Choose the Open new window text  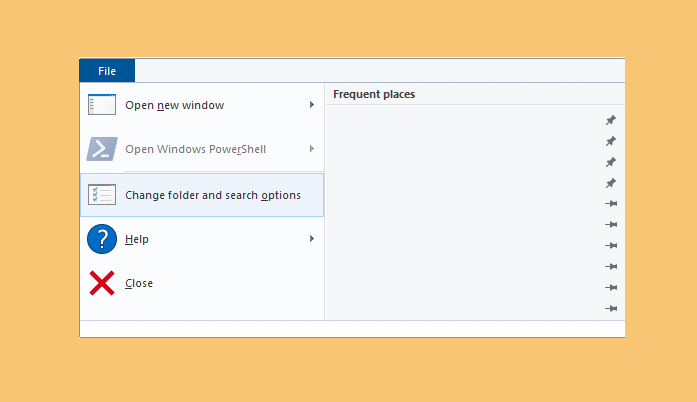pyautogui.click(x=174, y=105)
